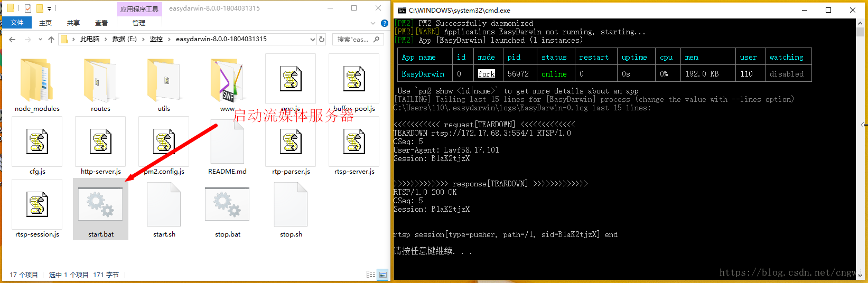
Task: Select the cfg.js script file icon
Action: pos(37,141)
